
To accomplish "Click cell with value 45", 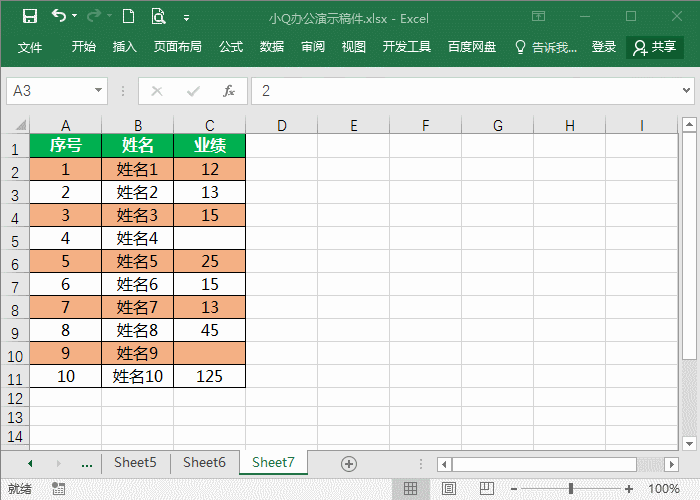I will pos(209,330).
